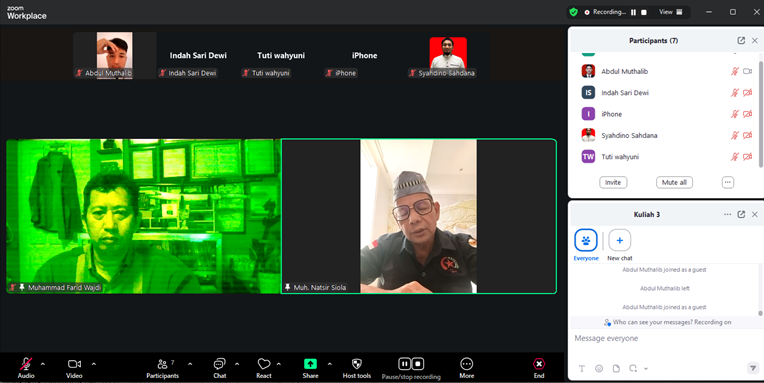
Task: Expand the Participants options arrow
Action: coord(190,364)
